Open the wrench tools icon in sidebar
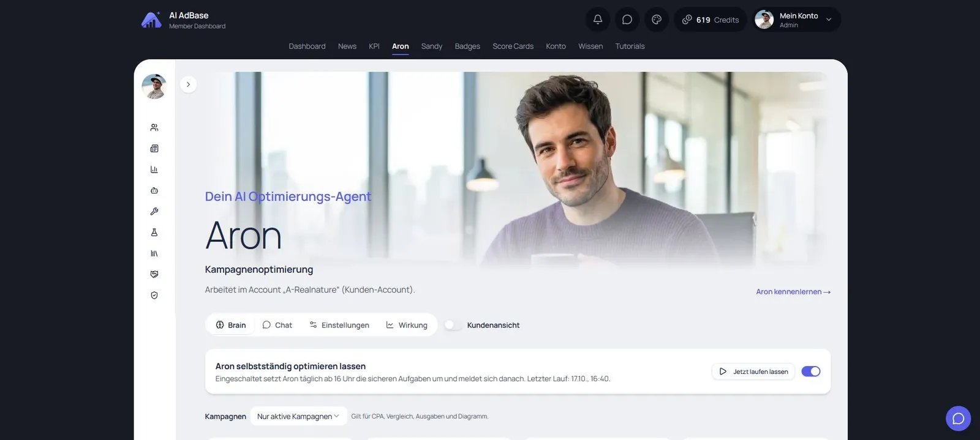The height and width of the screenshot is (440, 980). point(154,211)
